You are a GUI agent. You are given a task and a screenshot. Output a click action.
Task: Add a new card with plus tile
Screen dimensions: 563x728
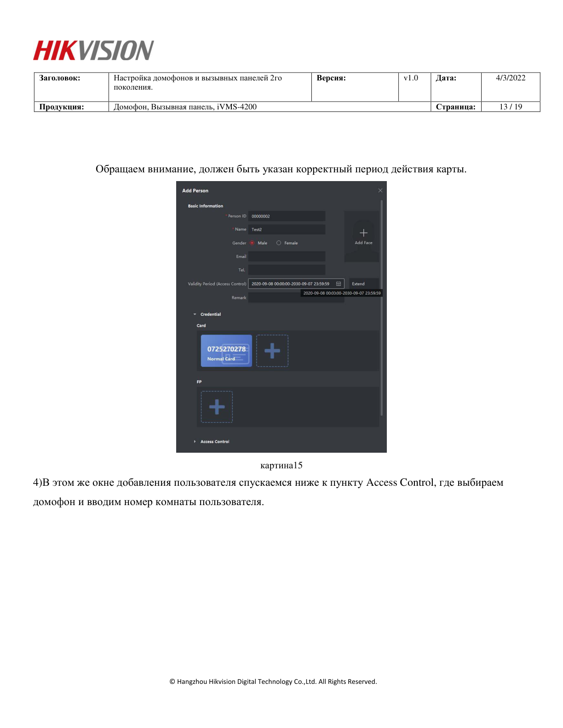272,351
